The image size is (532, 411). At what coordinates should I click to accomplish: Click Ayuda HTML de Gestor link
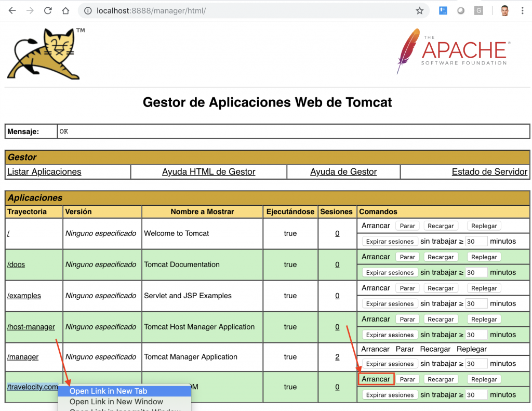coord(208,172)
